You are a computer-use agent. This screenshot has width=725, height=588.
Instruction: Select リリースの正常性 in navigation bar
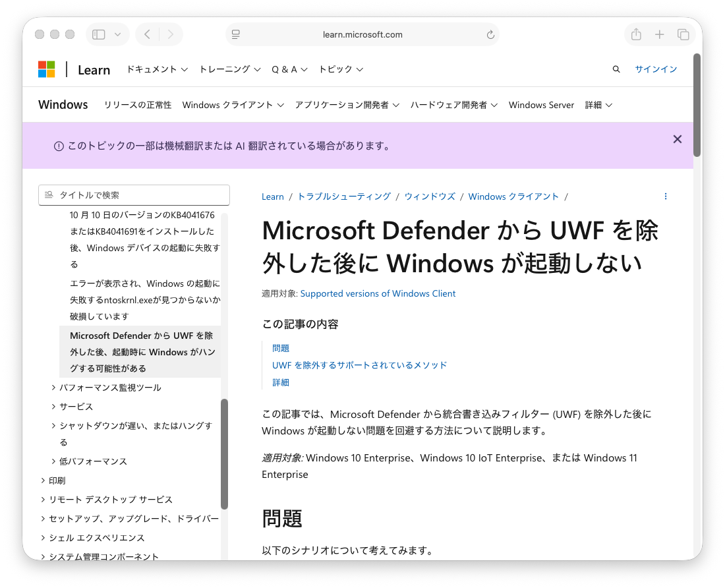point(137,105)
